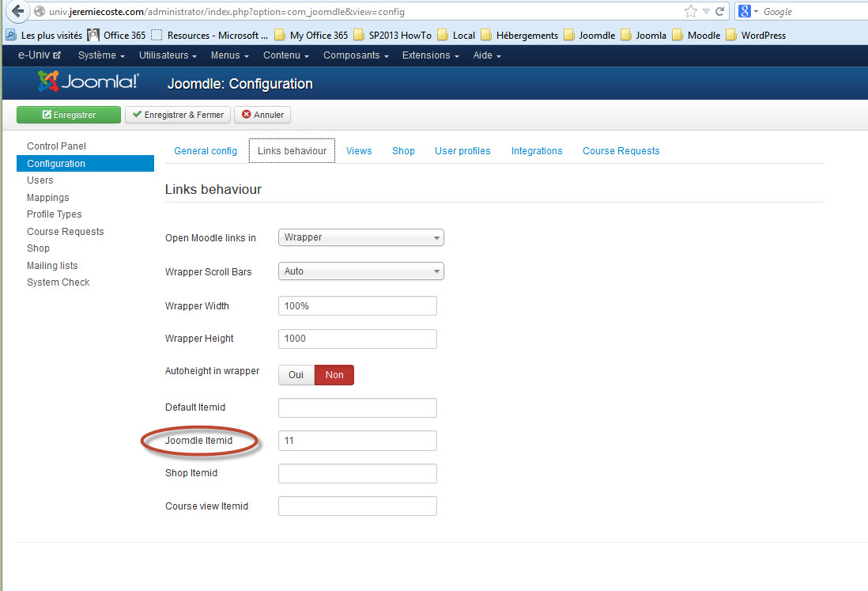Open System Check in the sidebar
Screen dimensions: 868x591
pyautogui.click(x=58, y=282)
